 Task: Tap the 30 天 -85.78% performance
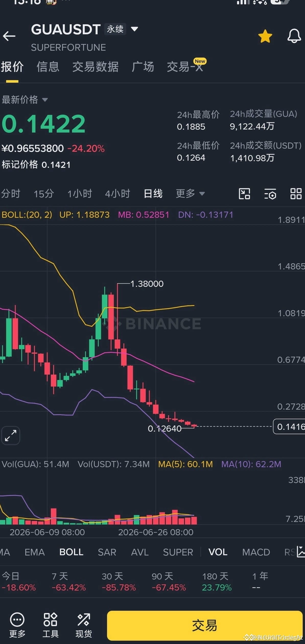coord(119,582)
